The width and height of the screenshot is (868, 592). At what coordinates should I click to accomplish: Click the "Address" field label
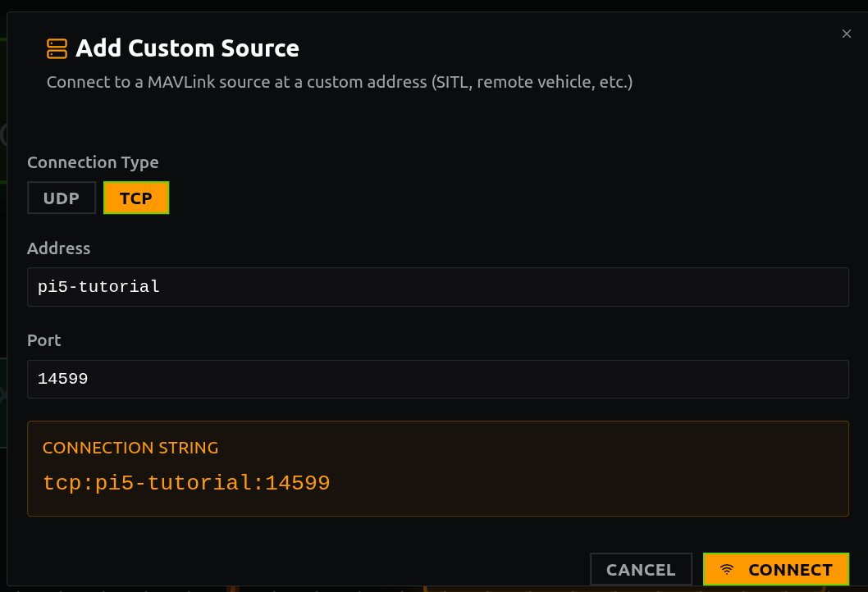click(x=59, y=248)
